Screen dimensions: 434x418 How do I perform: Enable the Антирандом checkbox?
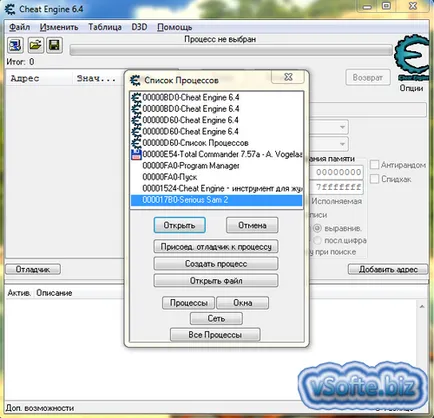375,165
